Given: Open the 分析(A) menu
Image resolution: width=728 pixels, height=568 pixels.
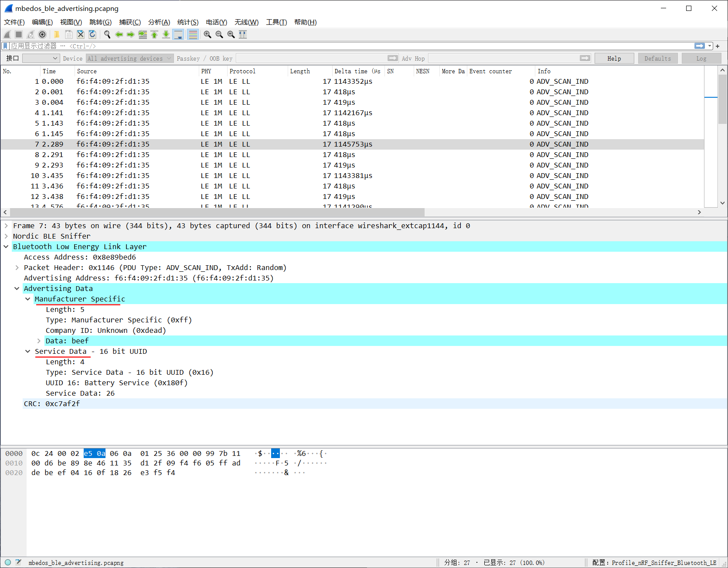Looking at the screenshot, I should click(159, 22).
